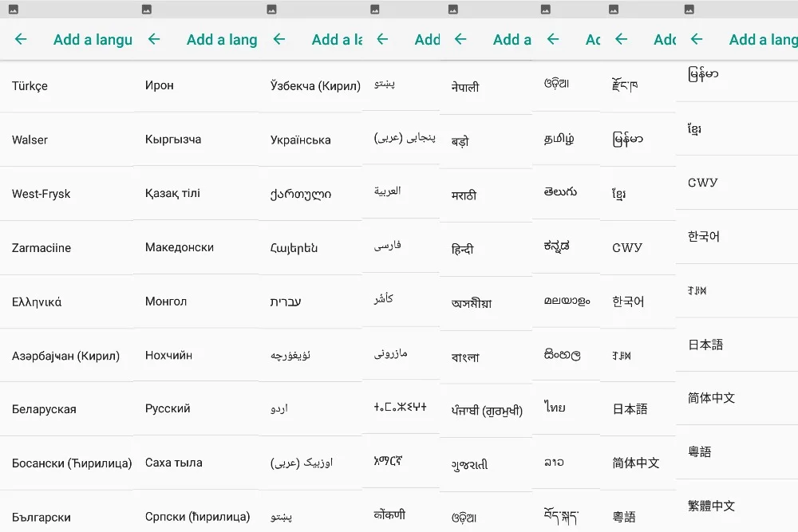Screen dimensions: 798x532
Task: Open image notification icon above Türkçe panel
Action: click(14, 9)
